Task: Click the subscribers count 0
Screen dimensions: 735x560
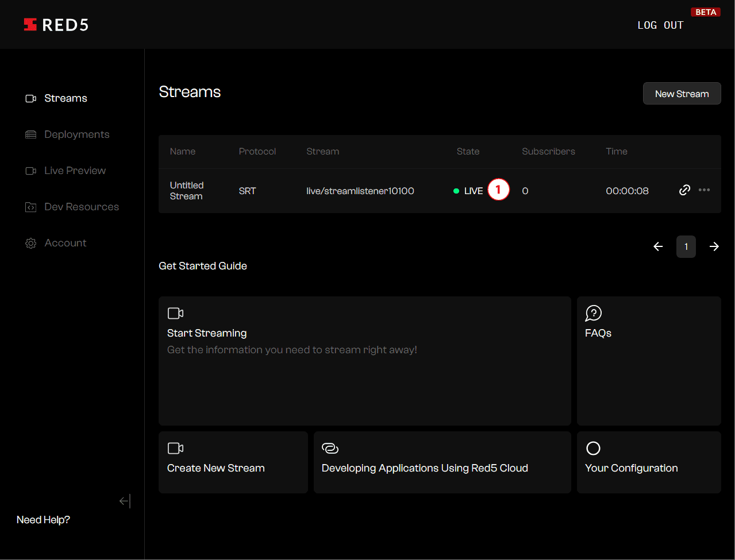Action: click(x=525, y=191)
